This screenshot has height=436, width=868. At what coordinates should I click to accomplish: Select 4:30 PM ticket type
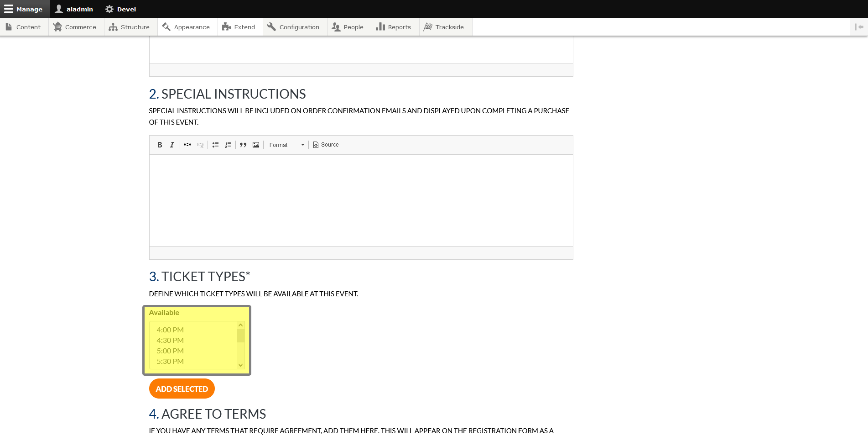click(170, 340)
